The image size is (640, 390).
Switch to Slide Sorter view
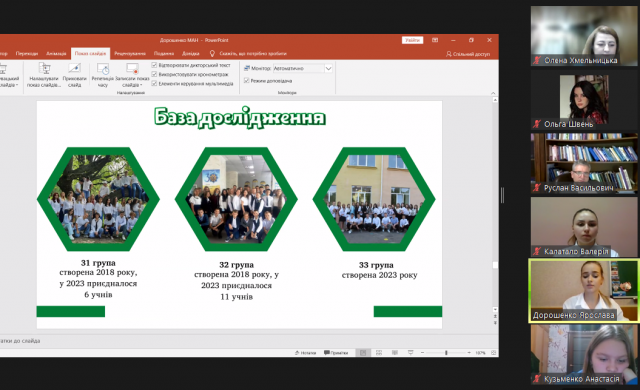[x=379, y=352]
